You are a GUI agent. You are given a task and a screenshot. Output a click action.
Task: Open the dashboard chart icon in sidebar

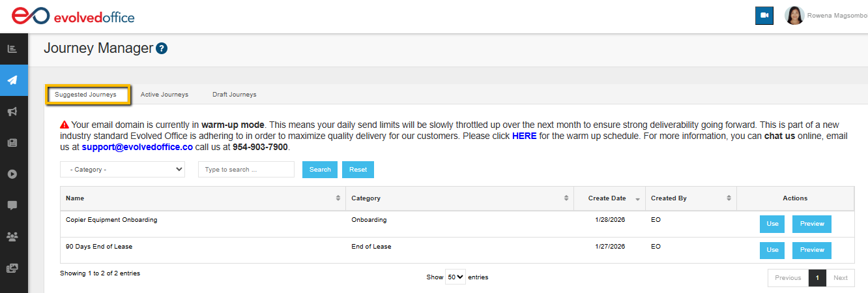pyautogui.click(x=12, y=49)
